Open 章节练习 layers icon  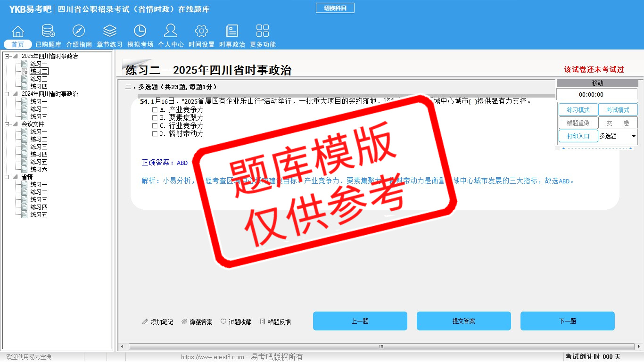[109, 32]
